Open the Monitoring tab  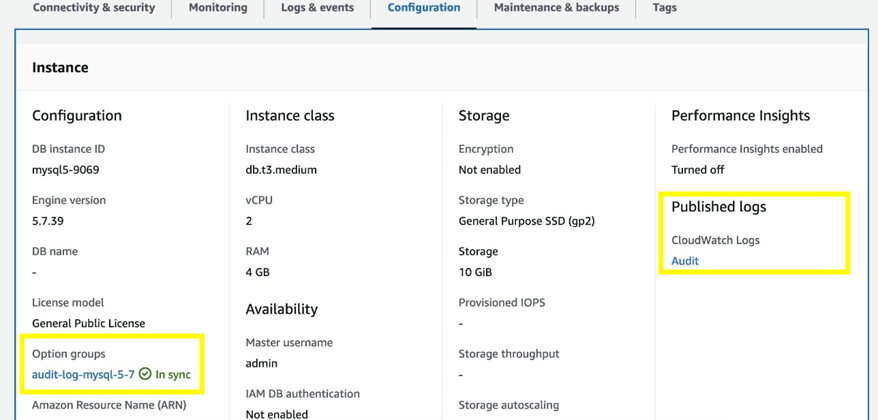218,8
